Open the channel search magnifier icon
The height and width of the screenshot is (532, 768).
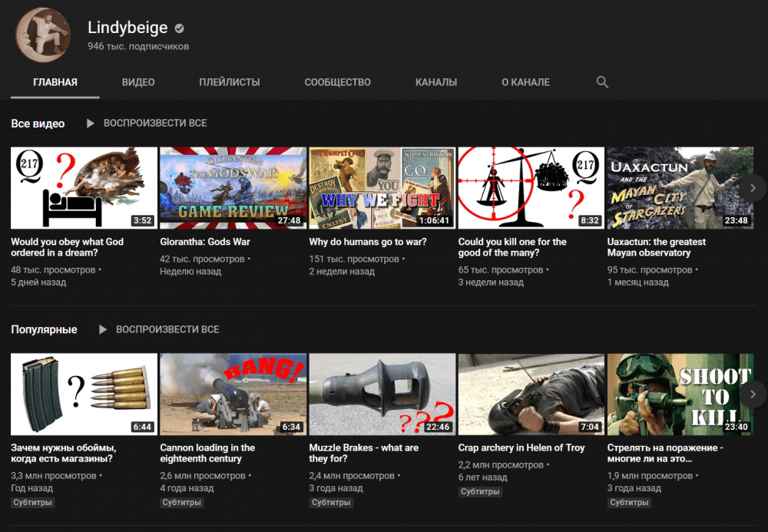click(602, 82)
